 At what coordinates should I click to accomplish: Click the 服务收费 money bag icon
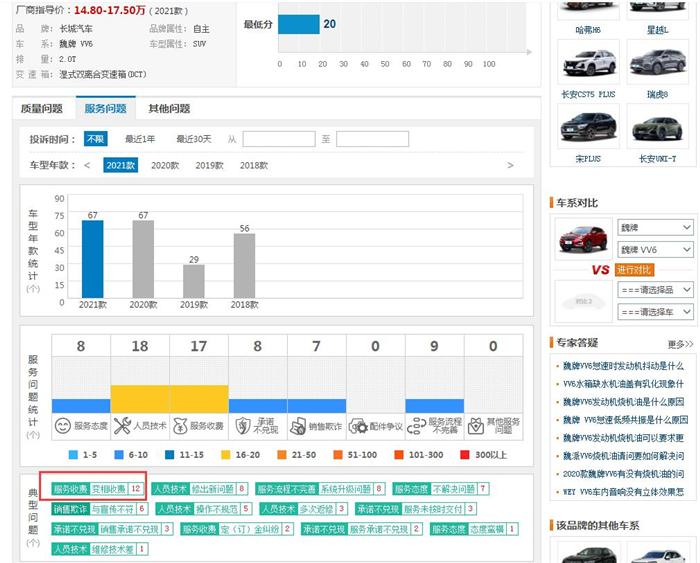point(180,426)
